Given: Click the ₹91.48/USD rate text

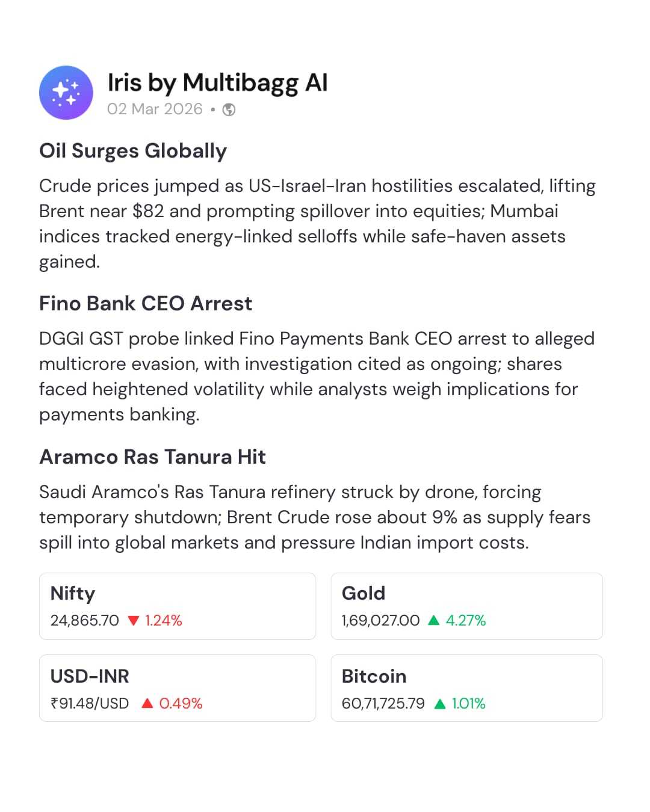Looking at the screenshot, I should click(90, 704).
